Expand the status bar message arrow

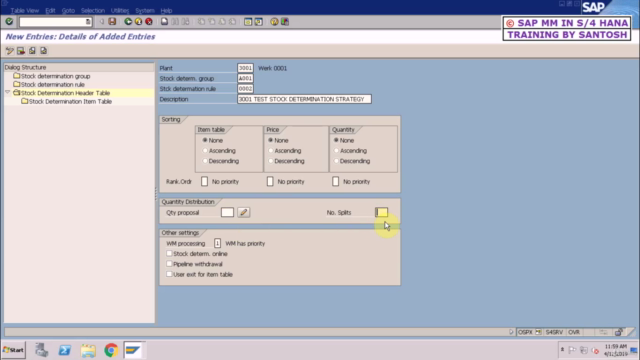coord(511,332)
